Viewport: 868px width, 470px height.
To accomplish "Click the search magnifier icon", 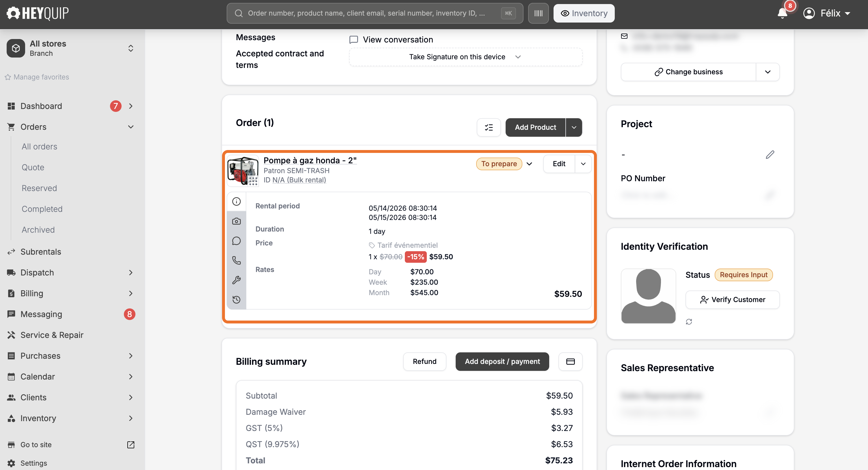I will [x=239, y=13].
